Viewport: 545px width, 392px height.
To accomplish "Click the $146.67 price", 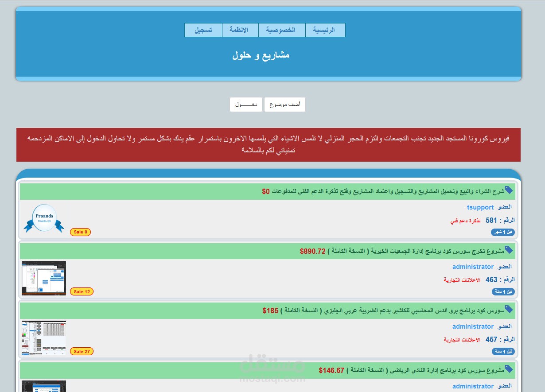I will 331,371.
